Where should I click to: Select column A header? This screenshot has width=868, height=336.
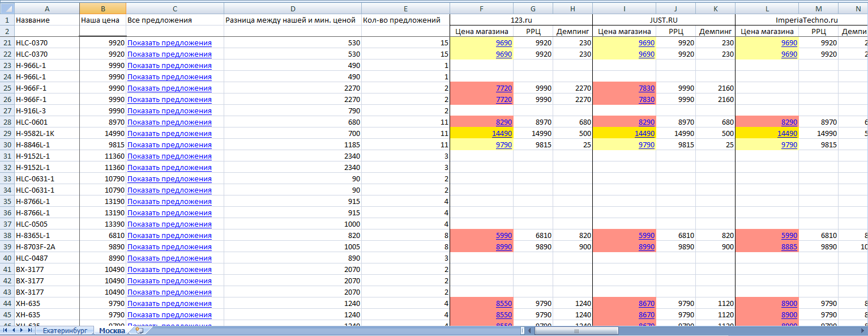47,8
